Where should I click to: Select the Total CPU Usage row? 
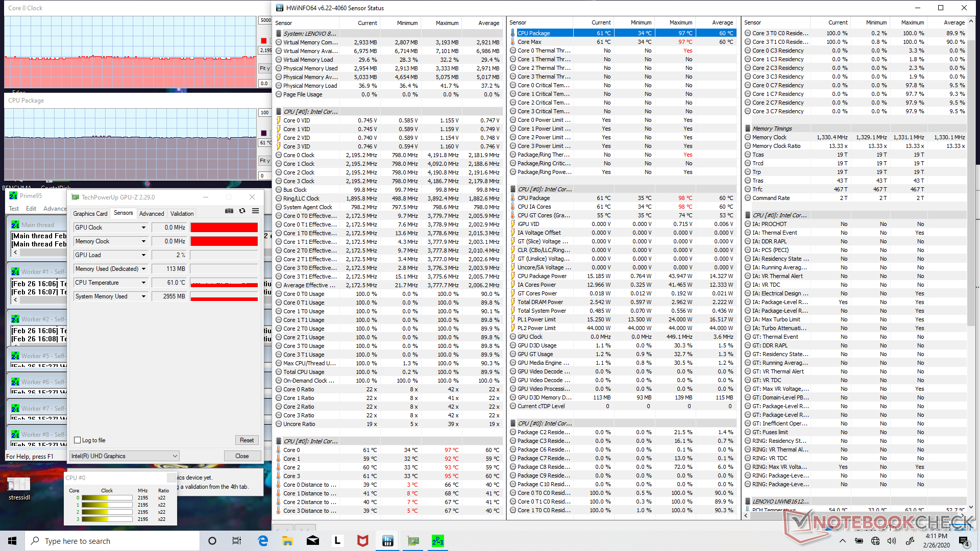[x=388, y=372]
